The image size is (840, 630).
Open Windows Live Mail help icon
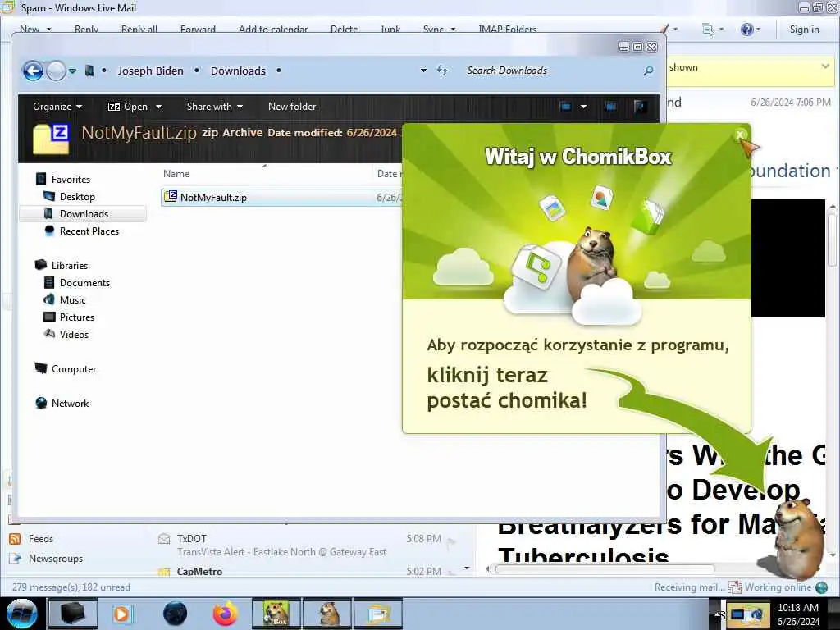[746, 30]
